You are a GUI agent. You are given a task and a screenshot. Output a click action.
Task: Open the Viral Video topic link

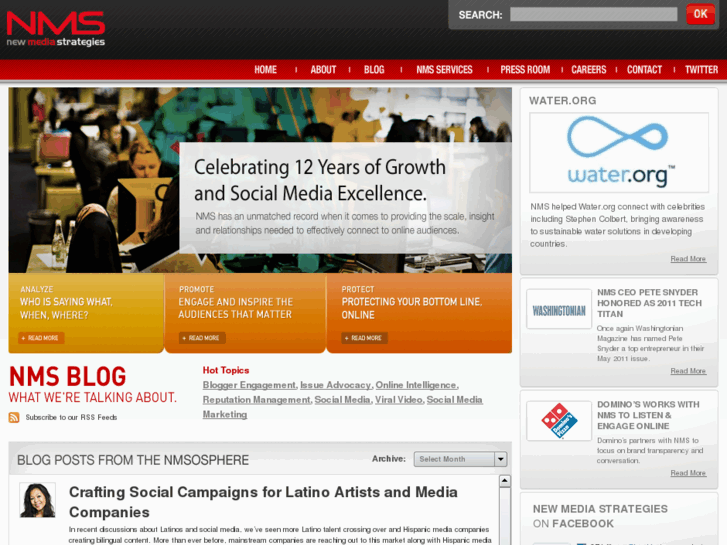398,400
